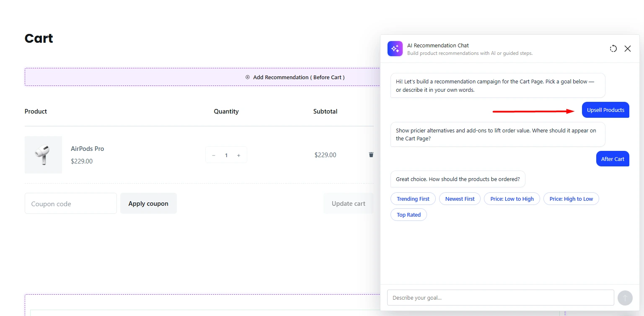The image size is (644, 316).
Task: Click the AI Recommendation Chat sparkle logo
Action: [395, 49]
